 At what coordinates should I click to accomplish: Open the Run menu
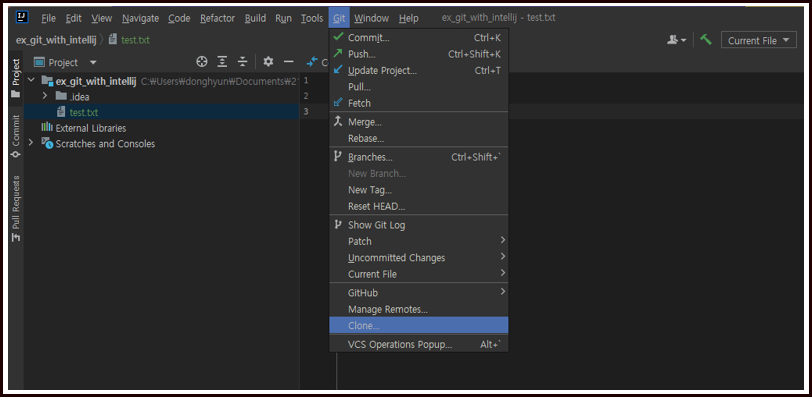click(x=283, y=18)
